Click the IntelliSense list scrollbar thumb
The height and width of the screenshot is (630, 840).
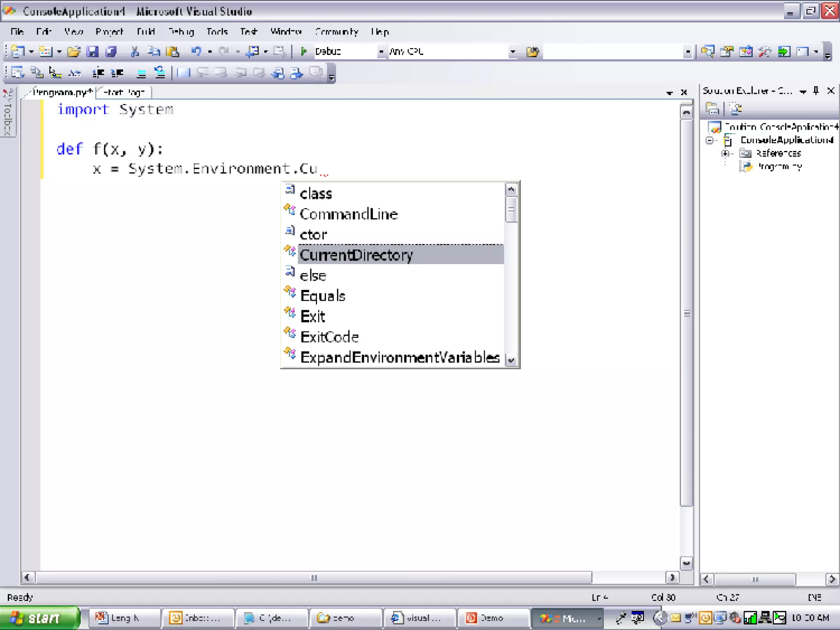pyautogui.click(x=511, y=209)
